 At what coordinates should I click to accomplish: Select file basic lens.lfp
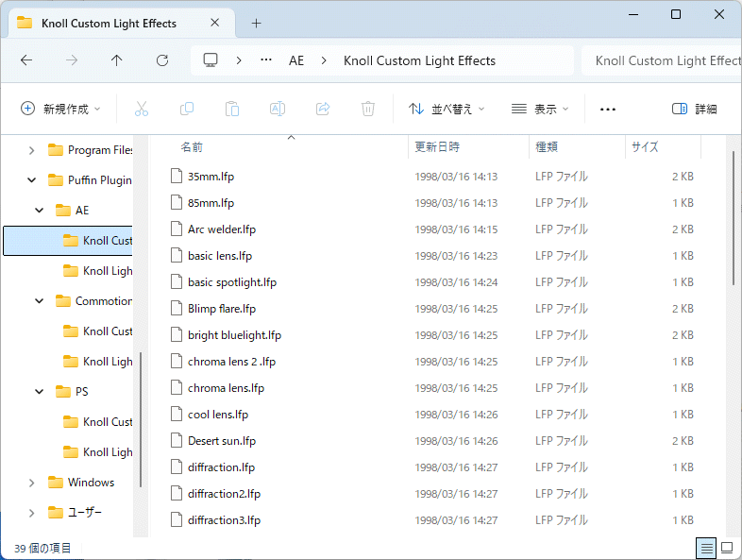(x=220, y=256)
